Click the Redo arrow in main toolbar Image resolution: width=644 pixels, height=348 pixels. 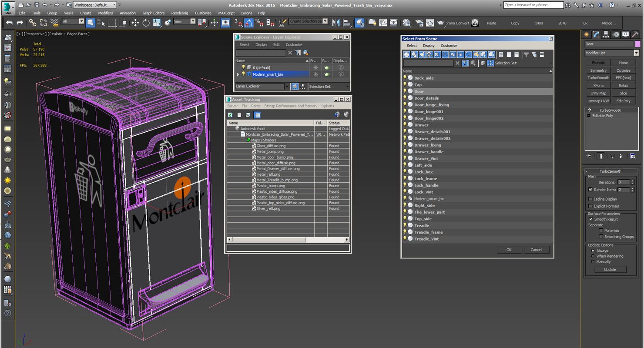click(20, 23)
